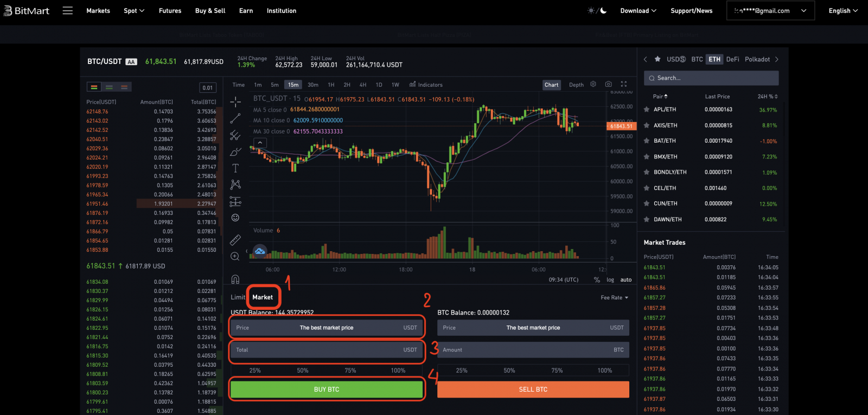This screenshot has height=415, width=868.
Task: Enter fullscreen chart mode
Action: (x=624, y=84)
